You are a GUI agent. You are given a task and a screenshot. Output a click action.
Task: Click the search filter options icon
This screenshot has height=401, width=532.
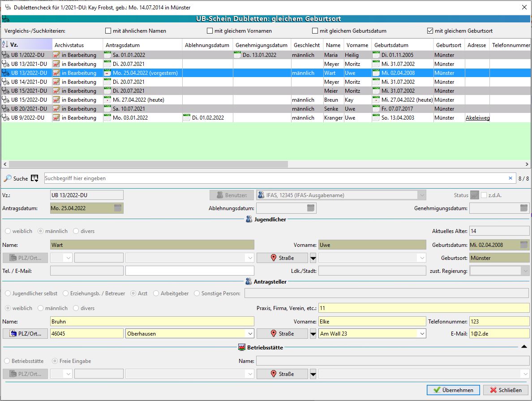34,178
